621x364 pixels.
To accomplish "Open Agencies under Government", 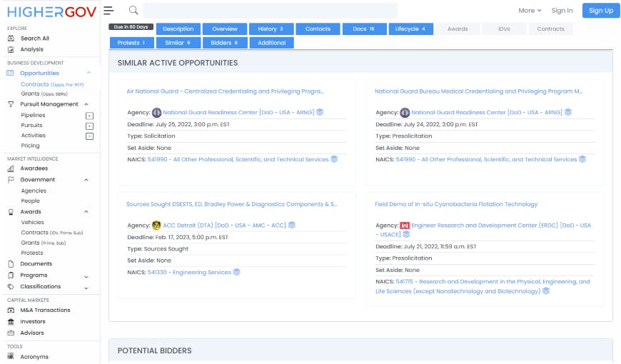I will pos(34,191).
